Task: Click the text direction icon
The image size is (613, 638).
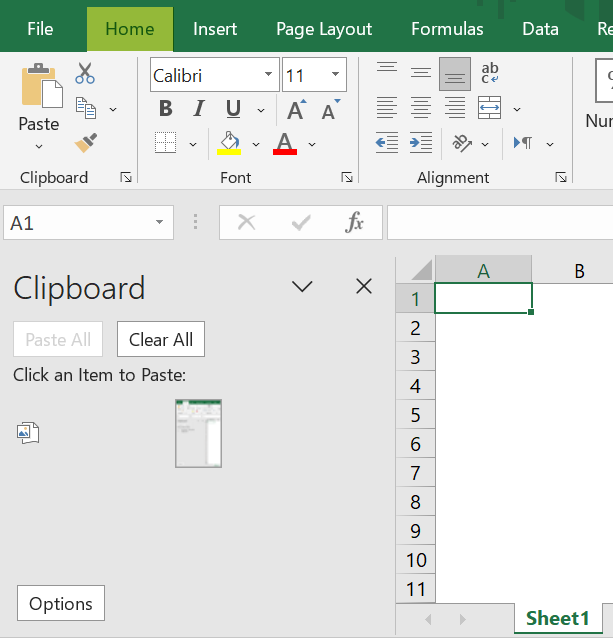Action: pos(523,143)
